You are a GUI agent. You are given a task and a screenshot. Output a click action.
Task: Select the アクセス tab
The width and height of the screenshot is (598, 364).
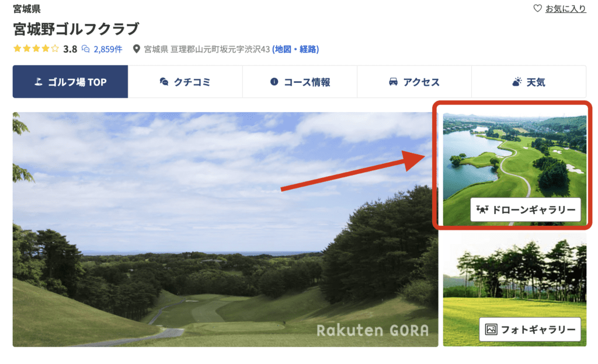pyautogui.click(x=414, y=82)
